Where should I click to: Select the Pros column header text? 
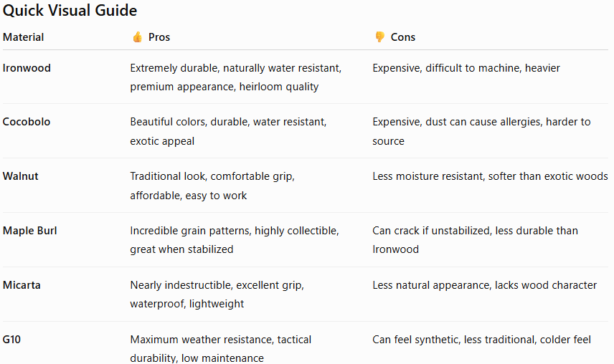(159, 37)
